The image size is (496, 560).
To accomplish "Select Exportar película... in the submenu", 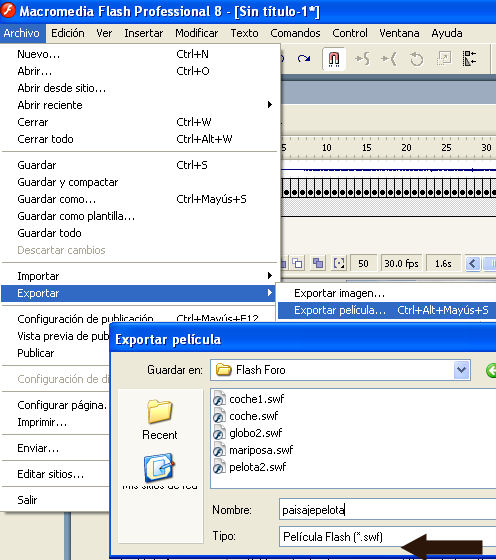I will click(387, 310).
